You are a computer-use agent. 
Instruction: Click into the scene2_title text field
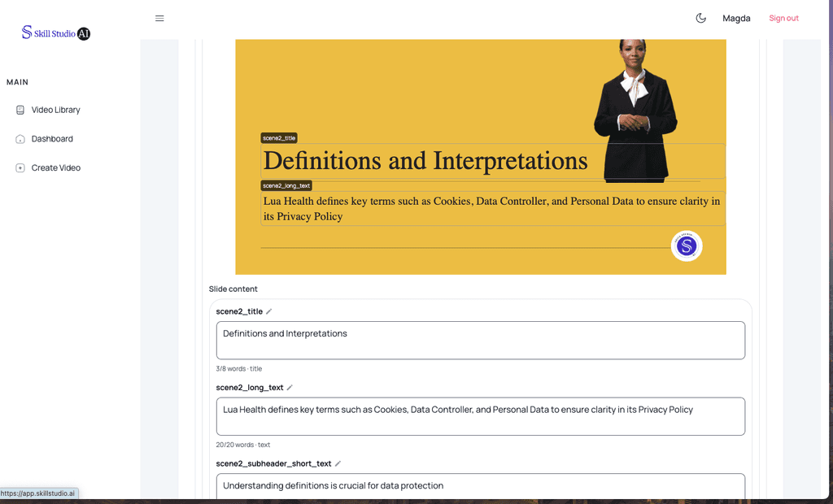point(480,341)
